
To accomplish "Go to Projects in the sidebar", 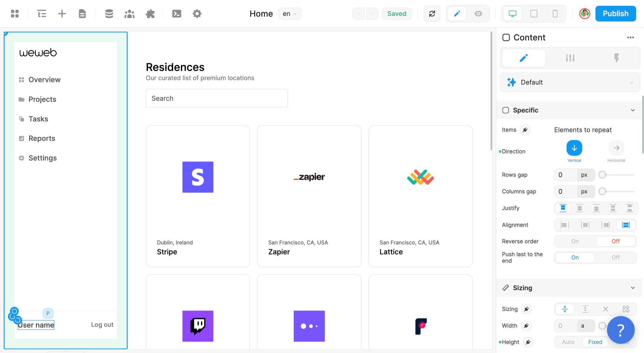I will pos(38,100).
